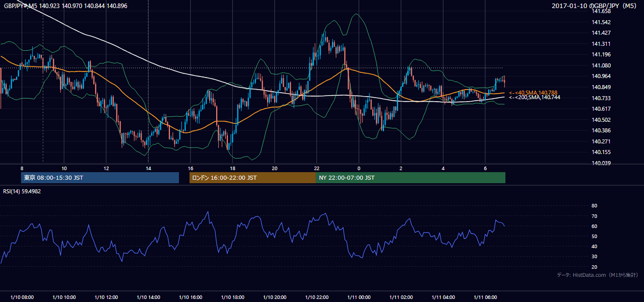Click RSI scale value 80

(x=594, y=206)
